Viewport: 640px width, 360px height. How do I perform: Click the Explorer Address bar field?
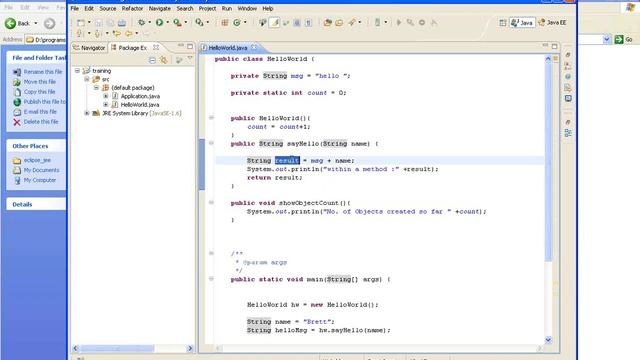click(46, 40)
